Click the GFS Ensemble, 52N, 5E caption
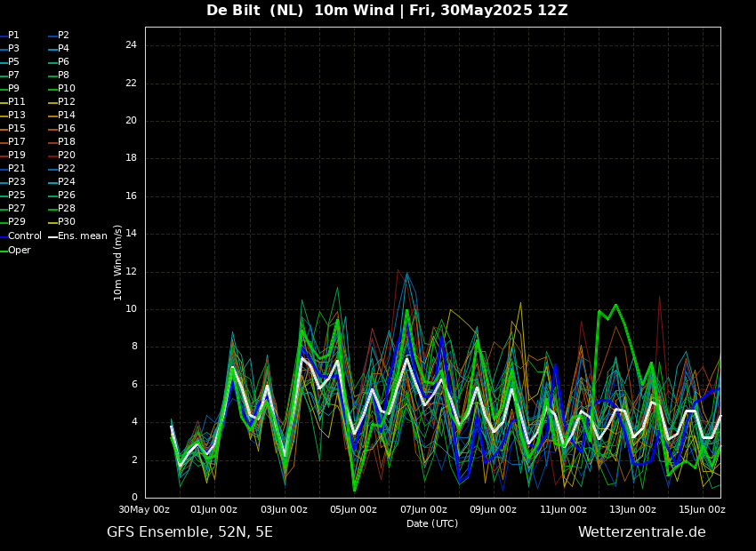 (x=189, y=532)
